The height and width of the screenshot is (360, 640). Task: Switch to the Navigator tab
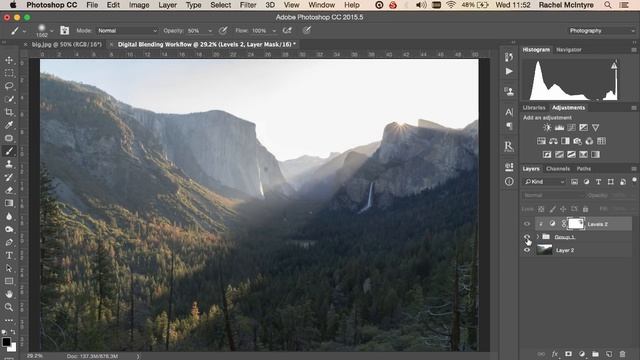pos(569,50)
